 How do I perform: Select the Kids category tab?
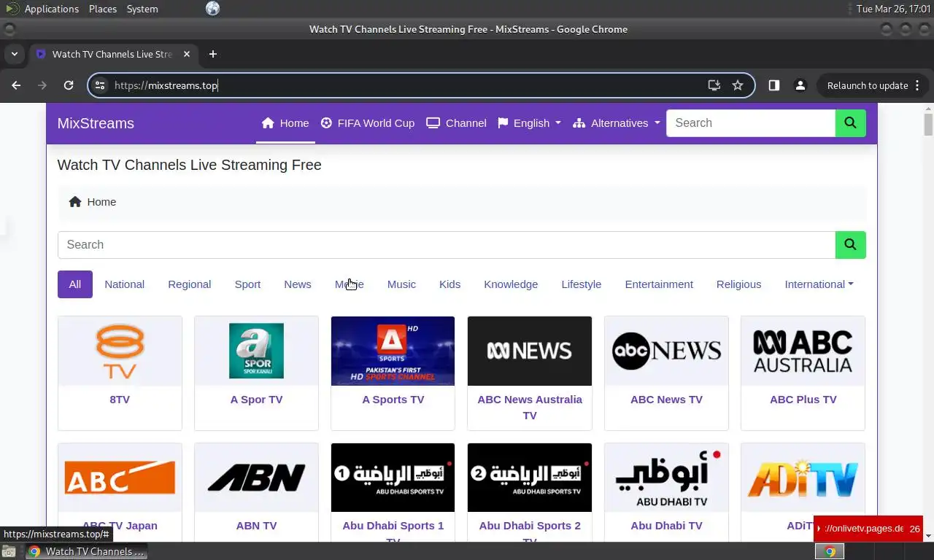[x=449, y=284]
